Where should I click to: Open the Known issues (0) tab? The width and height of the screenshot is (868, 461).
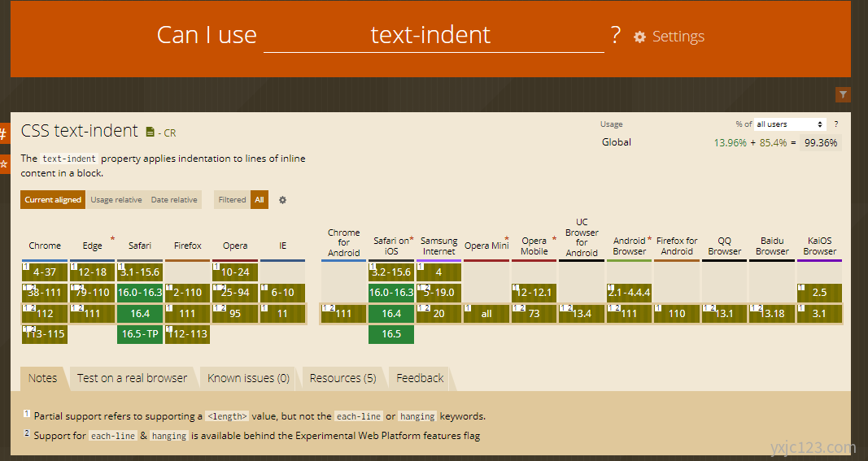pyautogui.click(x=248, y=378)
